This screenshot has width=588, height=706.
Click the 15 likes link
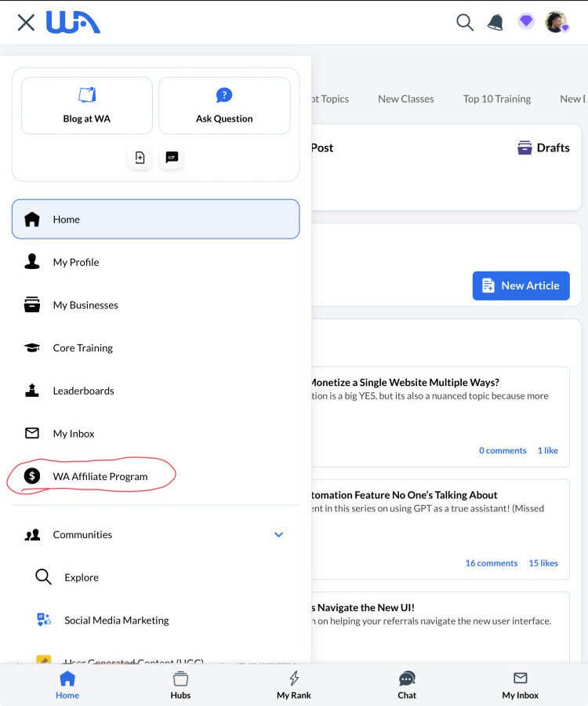pos(543,562)
